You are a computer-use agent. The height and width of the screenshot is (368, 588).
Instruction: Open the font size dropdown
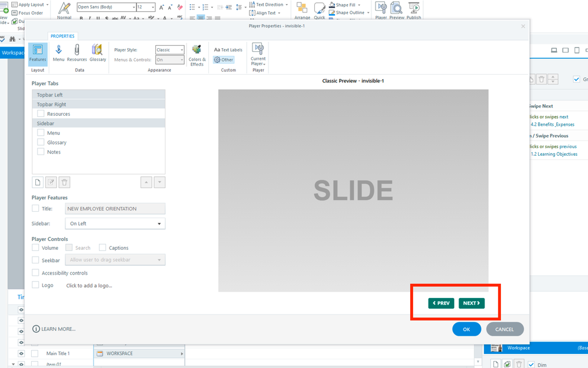click(153, 7)
